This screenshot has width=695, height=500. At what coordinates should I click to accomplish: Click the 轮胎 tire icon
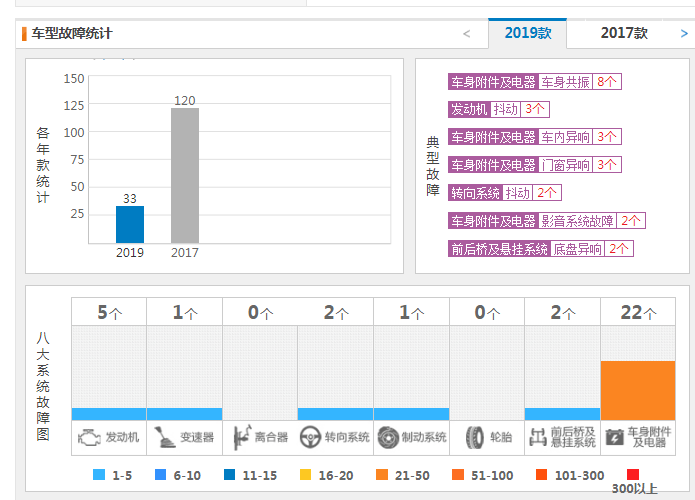click(475, 438)
